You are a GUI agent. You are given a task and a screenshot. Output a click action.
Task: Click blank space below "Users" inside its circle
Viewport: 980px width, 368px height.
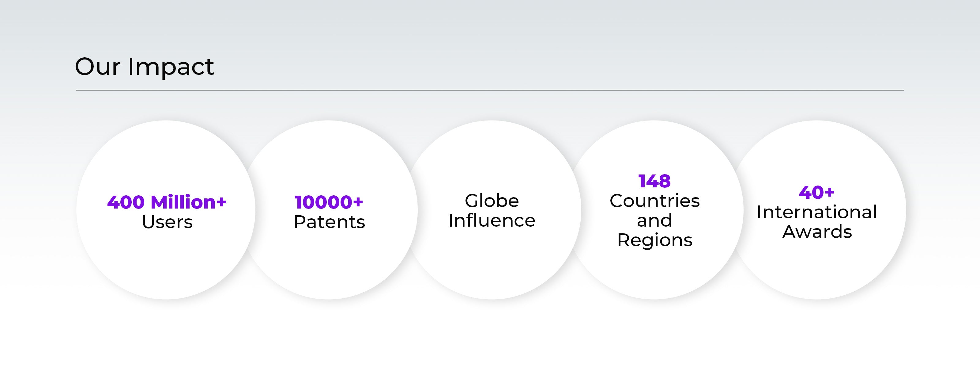coord(166,263)
